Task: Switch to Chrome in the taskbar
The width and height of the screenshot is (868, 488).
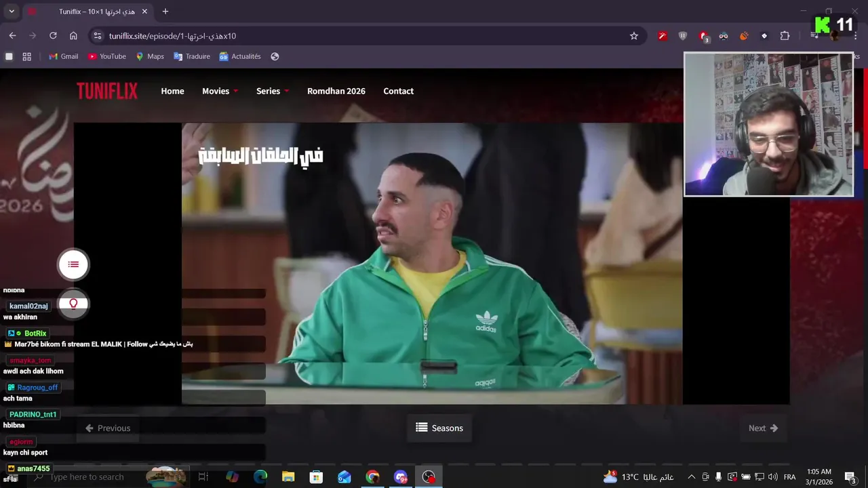Action: (x=372, y=477)
